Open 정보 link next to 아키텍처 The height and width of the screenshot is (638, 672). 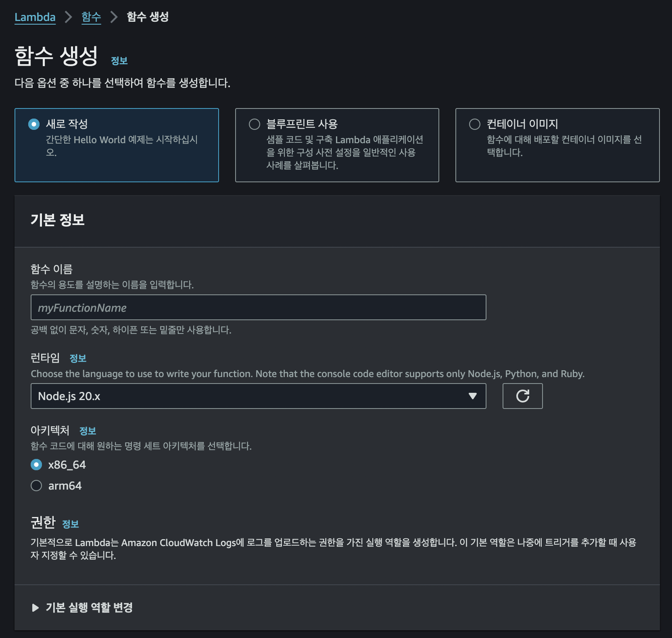click(88, 431)
